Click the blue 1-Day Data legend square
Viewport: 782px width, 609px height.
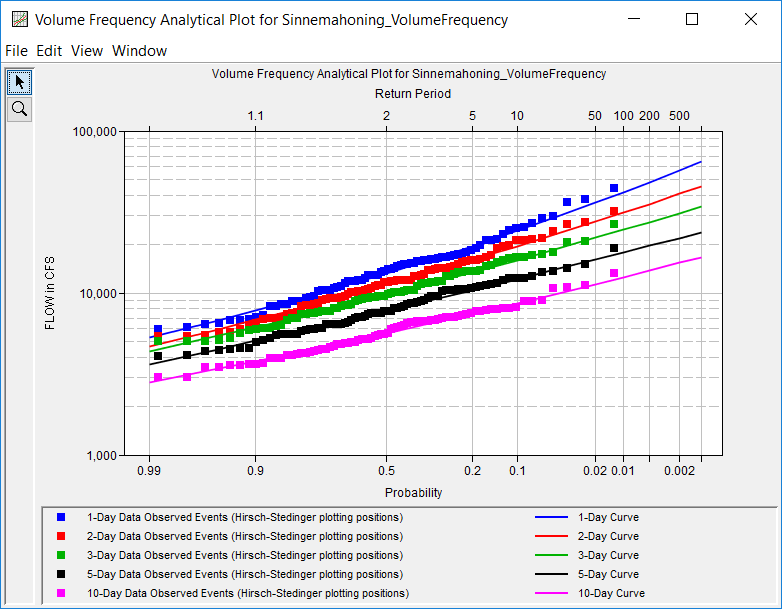[61, 517]
